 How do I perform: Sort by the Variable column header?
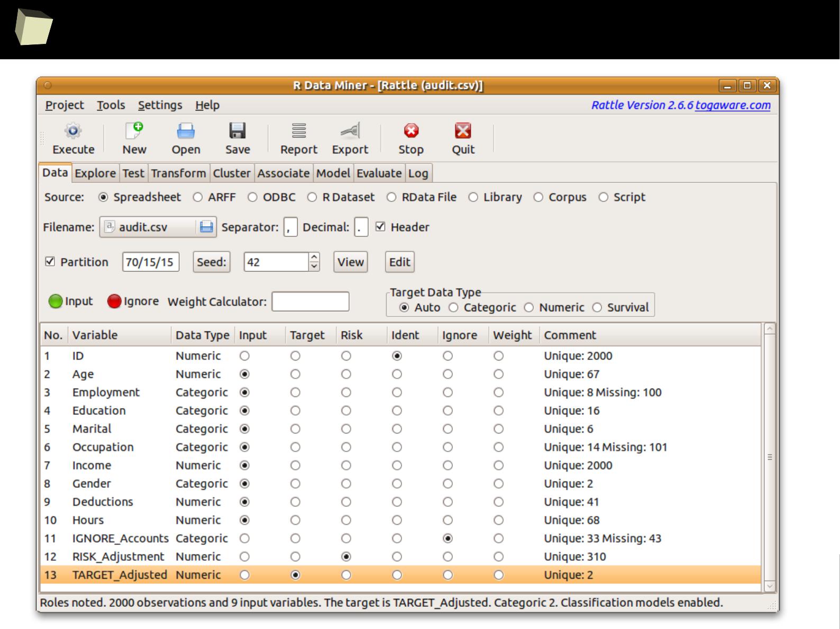pos(120,335)
